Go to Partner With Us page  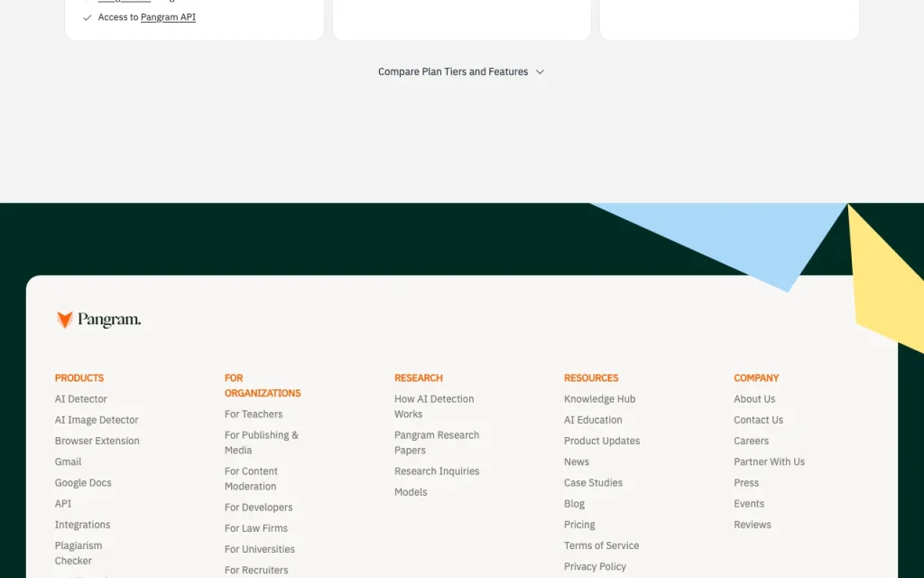[769, 461]
